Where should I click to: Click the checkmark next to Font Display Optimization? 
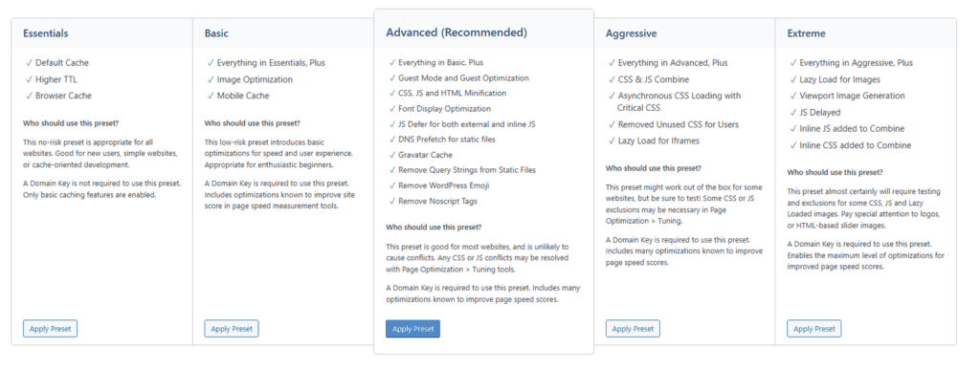pyautogui.click(x=391, y=109)
